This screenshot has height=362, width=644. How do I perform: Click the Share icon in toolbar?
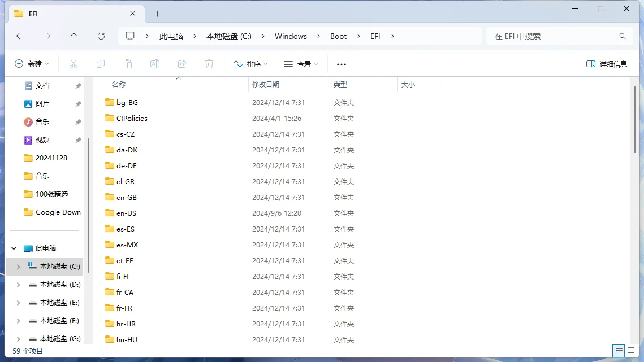coord(182,64)
